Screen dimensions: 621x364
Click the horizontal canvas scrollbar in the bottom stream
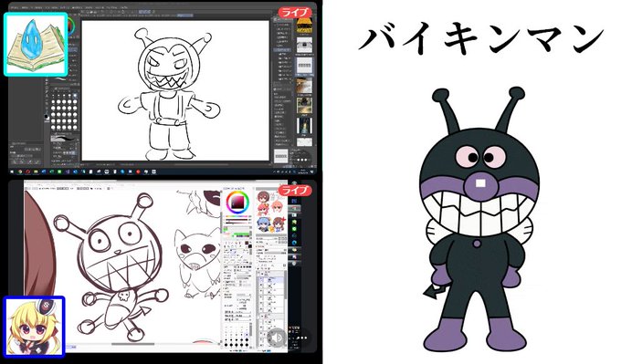coord(133,344)
